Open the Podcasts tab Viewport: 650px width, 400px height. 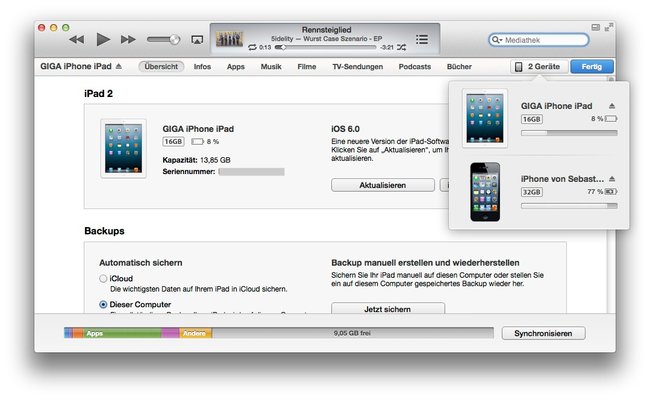coord(415,67)
